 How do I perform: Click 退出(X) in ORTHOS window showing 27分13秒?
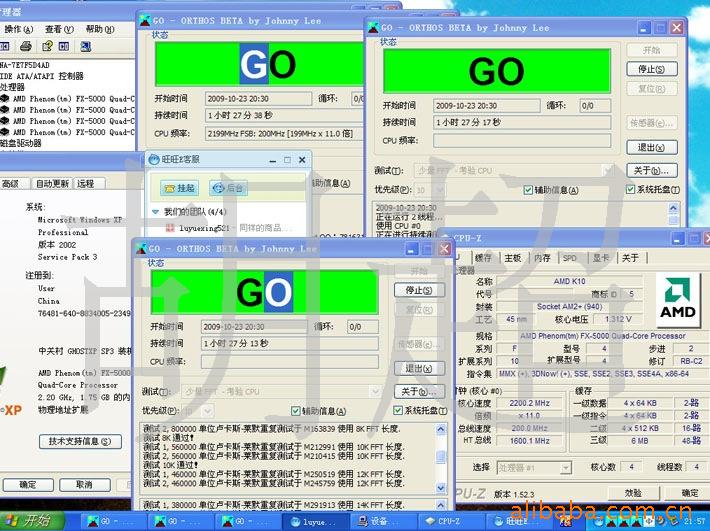tap(419, 368)
